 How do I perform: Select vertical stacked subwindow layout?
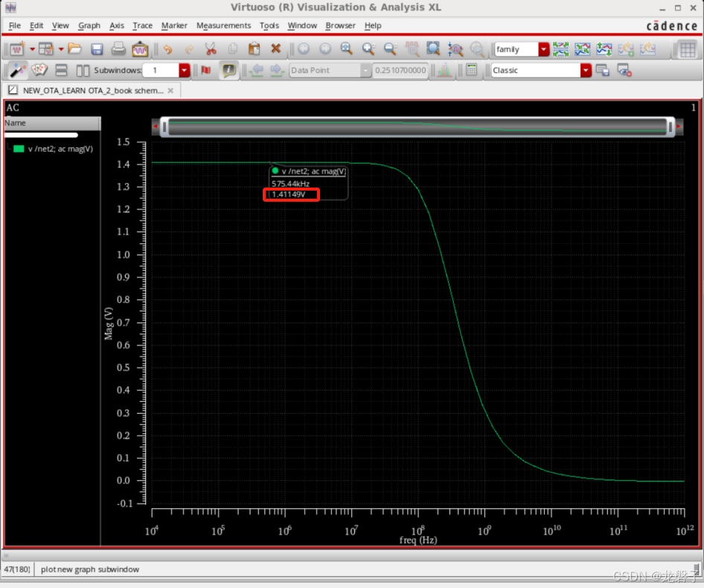tap(61, 71)
